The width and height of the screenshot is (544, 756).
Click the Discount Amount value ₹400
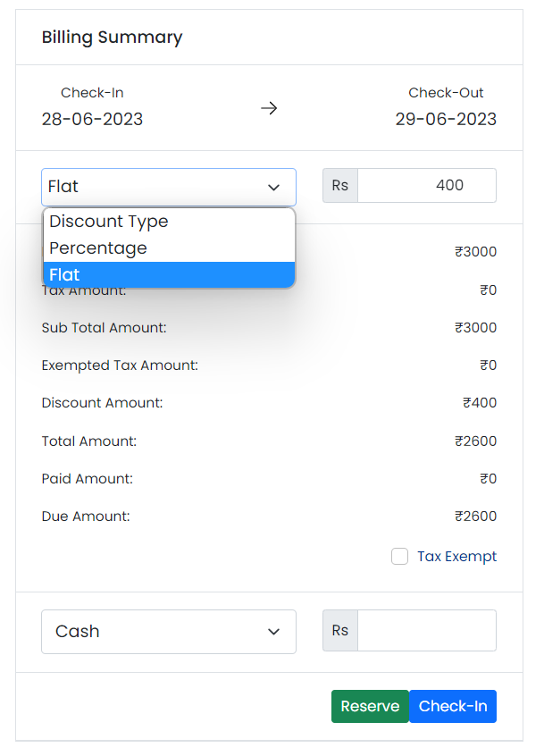480,403
